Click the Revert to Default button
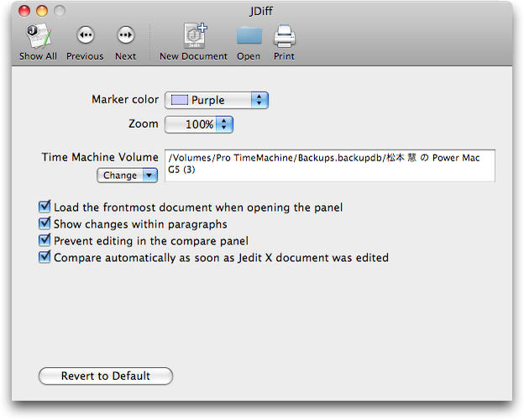524x420 pixels. point(106,375)
